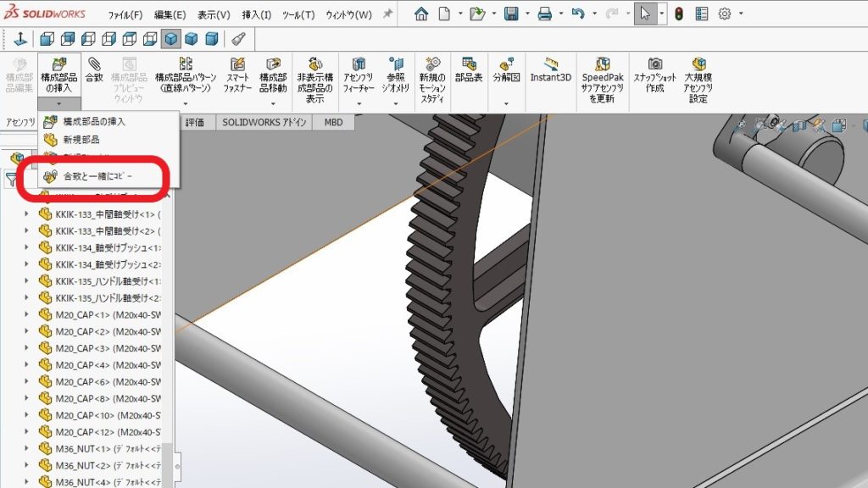Click the Undo arrow icon

point(578,14)
